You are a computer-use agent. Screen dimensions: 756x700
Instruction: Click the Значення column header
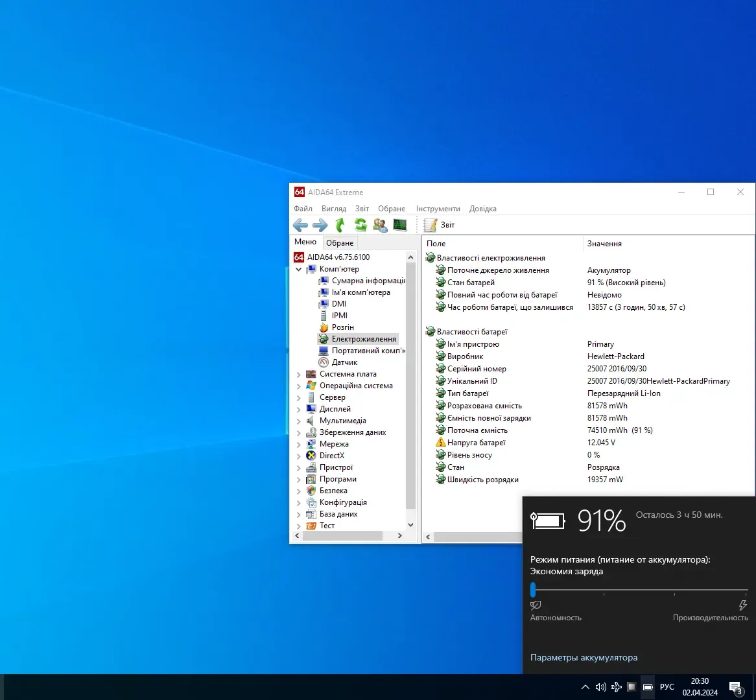click(604, 244)
